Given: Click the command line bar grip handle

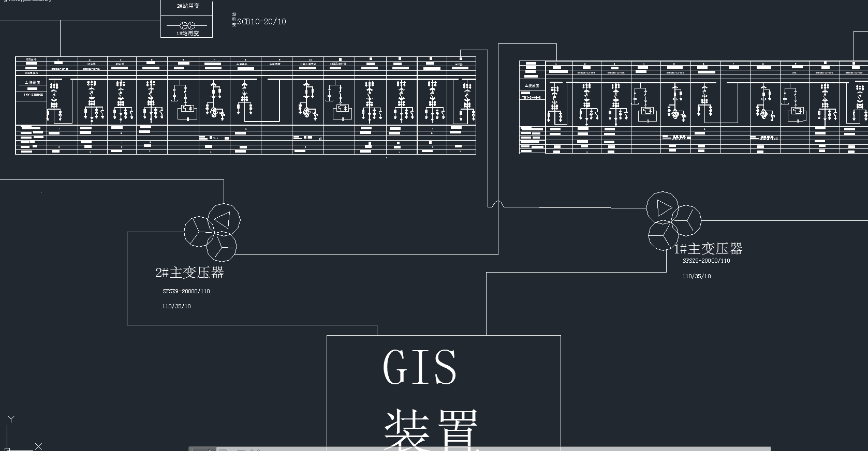Looking at the screenshot, I should pyautogui.click(x=192, y=449).
